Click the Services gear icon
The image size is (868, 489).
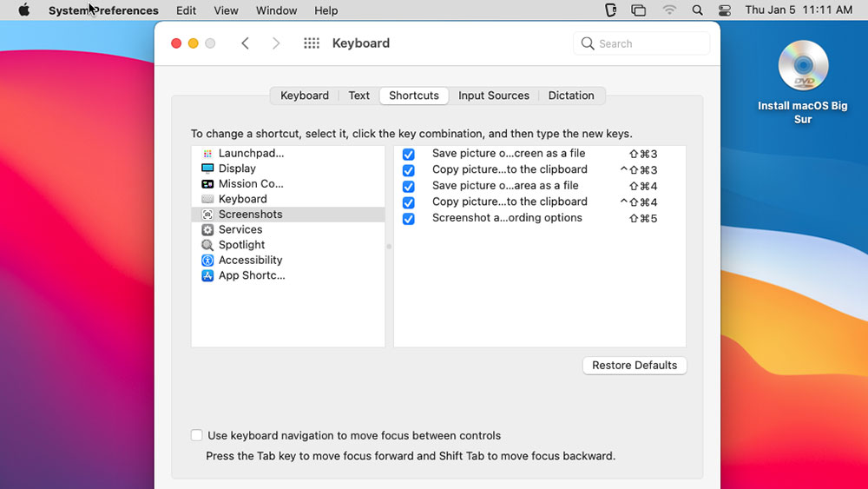(207, 229)
